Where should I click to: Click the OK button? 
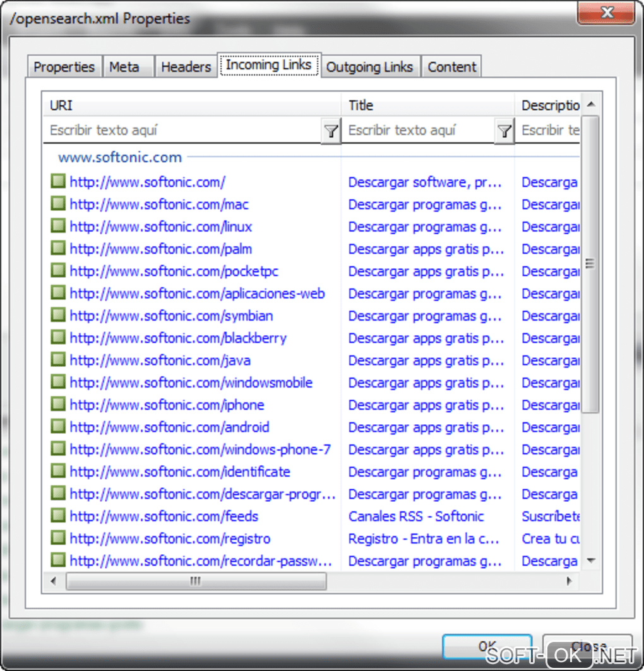pyautogui.click(x=487, y=646)
